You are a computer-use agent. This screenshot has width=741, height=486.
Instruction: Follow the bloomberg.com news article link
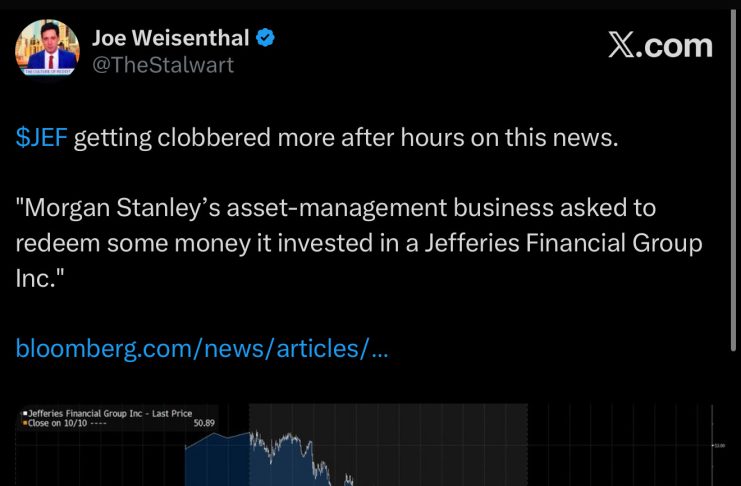click(200, 349)
